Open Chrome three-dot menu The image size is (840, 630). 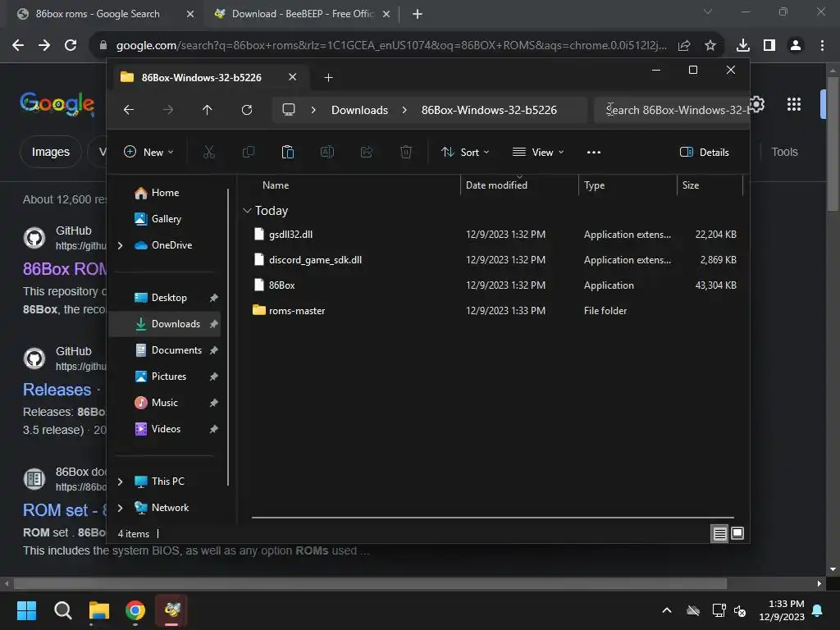822,46
